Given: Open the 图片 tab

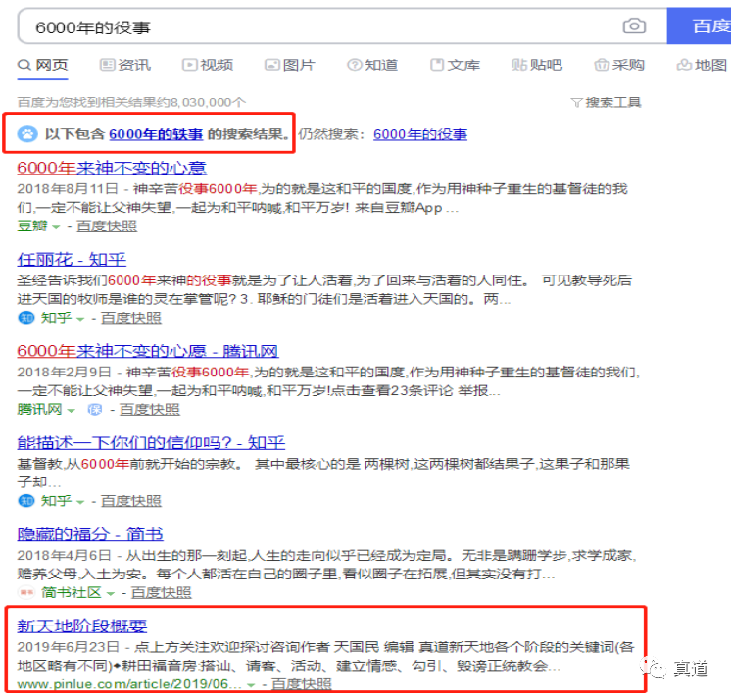Looking at the screenshot, I should 290,65.
